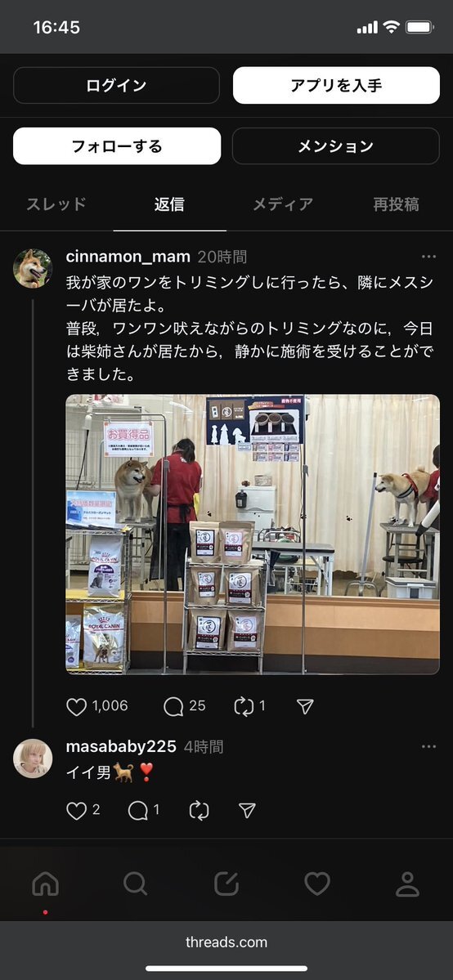
Task: Open Search from the bottom navigation
Action: tap(135, 884)
